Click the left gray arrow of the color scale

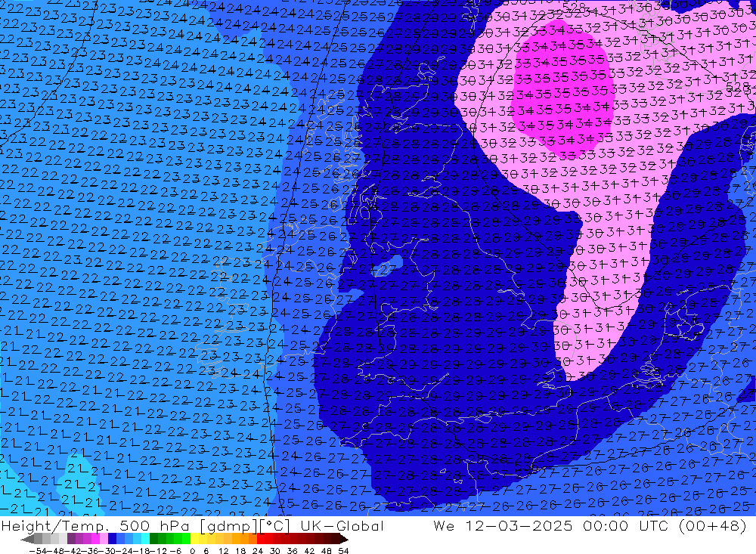point(27,539)
